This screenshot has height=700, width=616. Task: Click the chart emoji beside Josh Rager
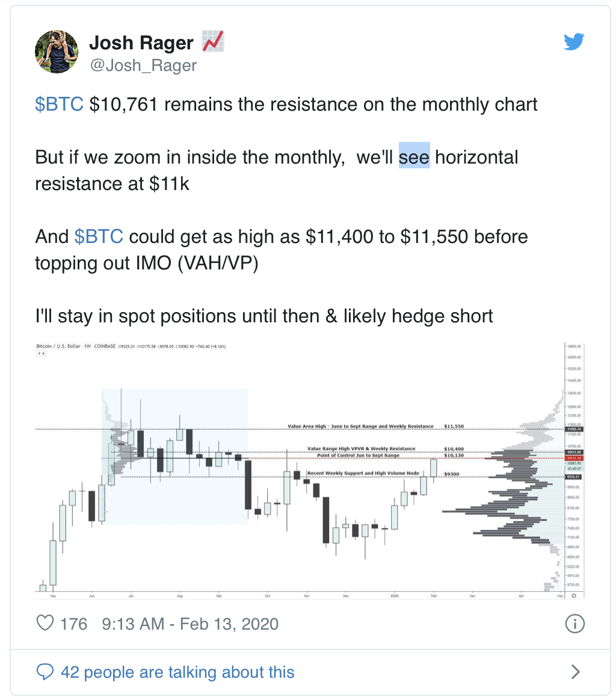click(212, 41)
